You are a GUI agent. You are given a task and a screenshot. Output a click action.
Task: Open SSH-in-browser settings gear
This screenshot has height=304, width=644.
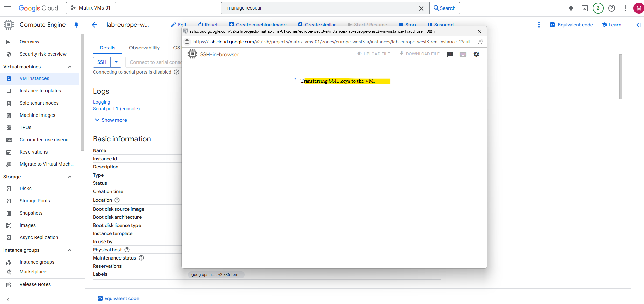(x=476, y=54)
